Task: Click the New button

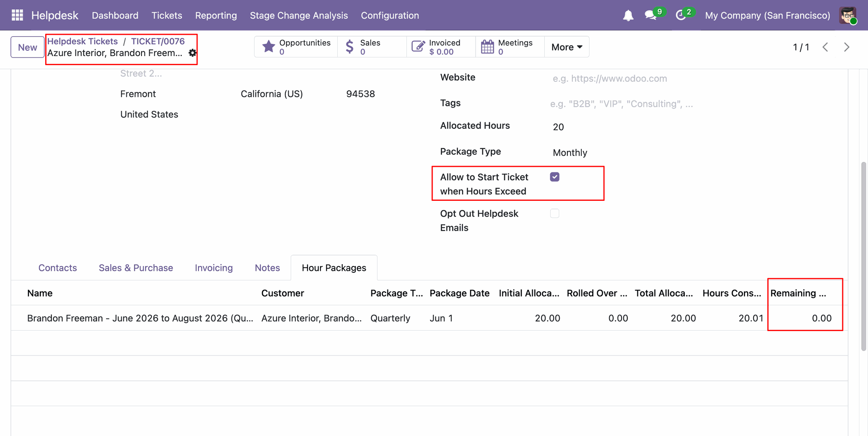Action: pyautogui.click(x=28, y=47)
